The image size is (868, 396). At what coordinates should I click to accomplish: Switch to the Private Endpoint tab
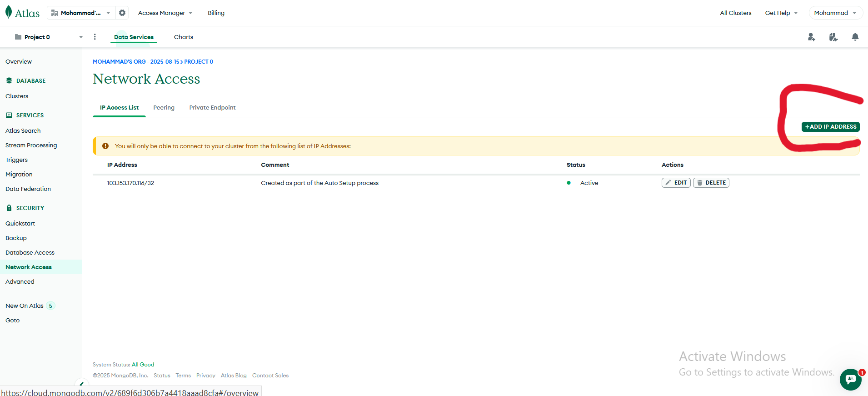212,108
